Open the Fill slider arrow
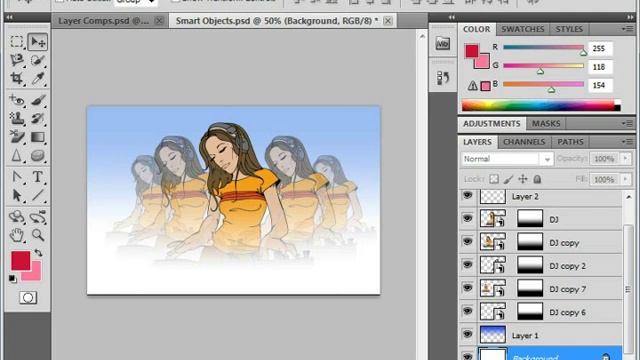This screenshot has height=360, width=640. point(625,179)
